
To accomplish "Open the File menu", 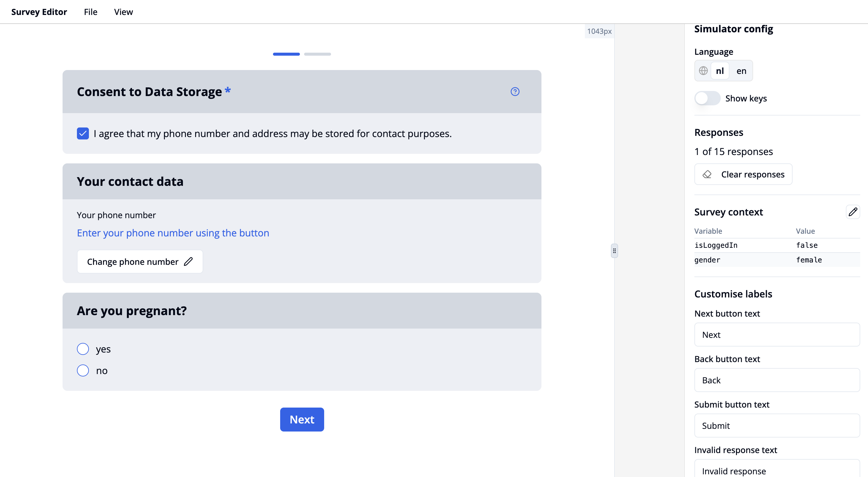I will click(x=90, y=12).
